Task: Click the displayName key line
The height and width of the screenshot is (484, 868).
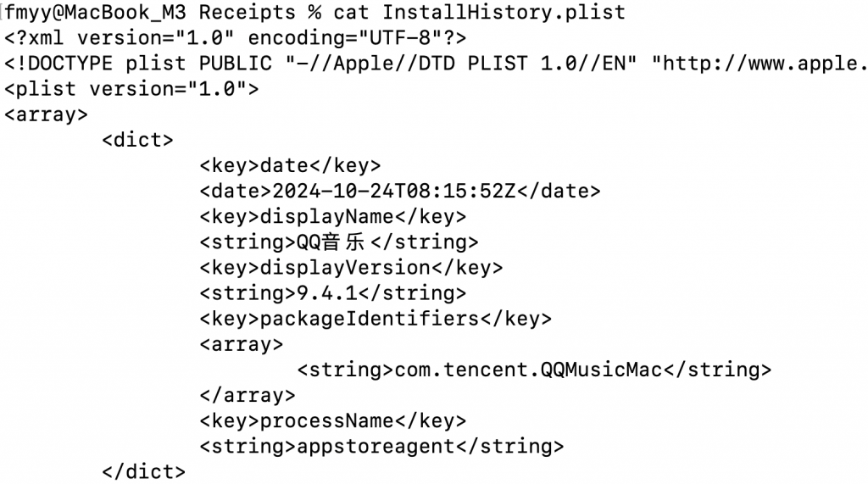Action: pos(332,216)
